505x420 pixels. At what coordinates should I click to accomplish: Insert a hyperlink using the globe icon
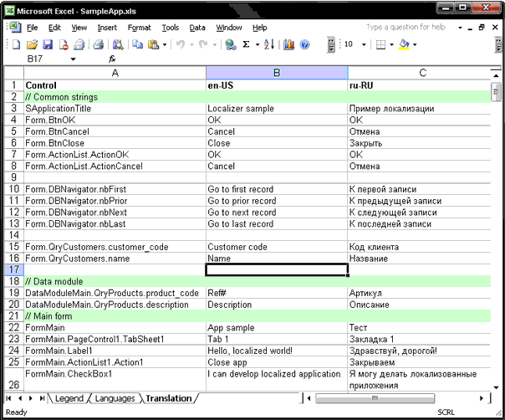point(231,44)
